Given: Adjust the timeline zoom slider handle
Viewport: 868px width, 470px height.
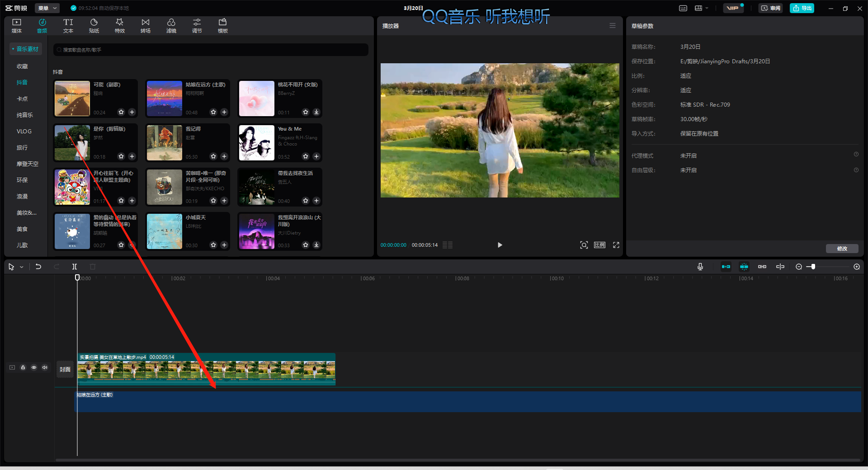Looking at the screenshot, I should (813, 267).
